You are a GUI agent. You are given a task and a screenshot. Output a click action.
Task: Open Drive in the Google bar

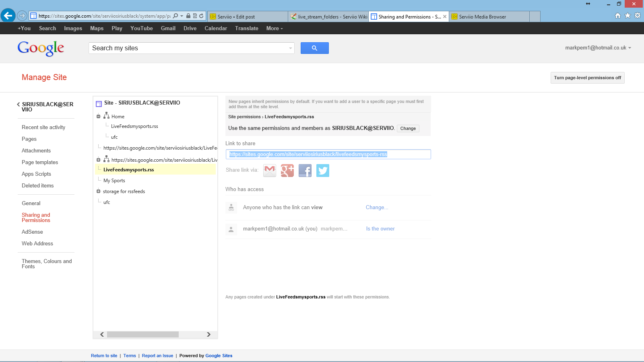pyautogui.click(x=190, y=28)
